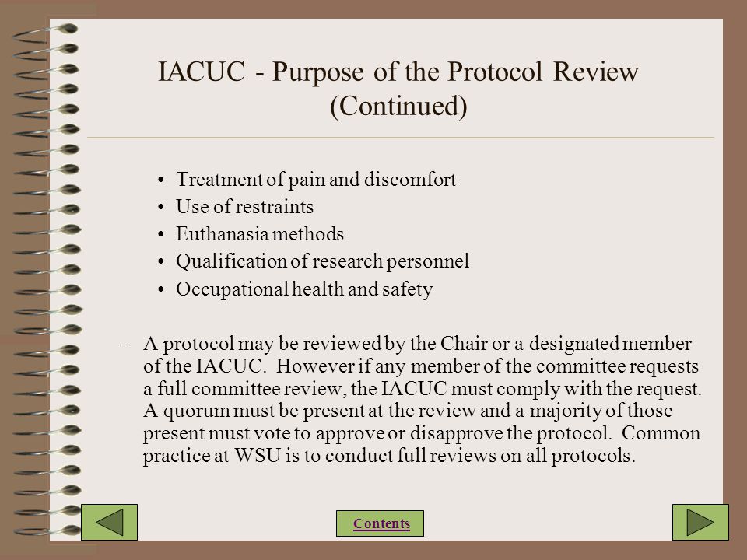Click the dash marker before the protocol paragraph
Image resolution: width=747 pixels, height=560 pixels.
point(125,344)
